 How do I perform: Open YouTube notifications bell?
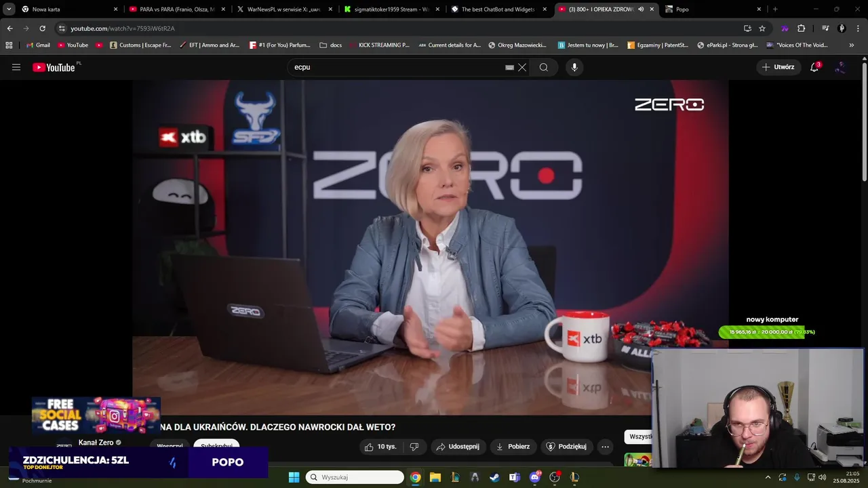click(814, 67)
